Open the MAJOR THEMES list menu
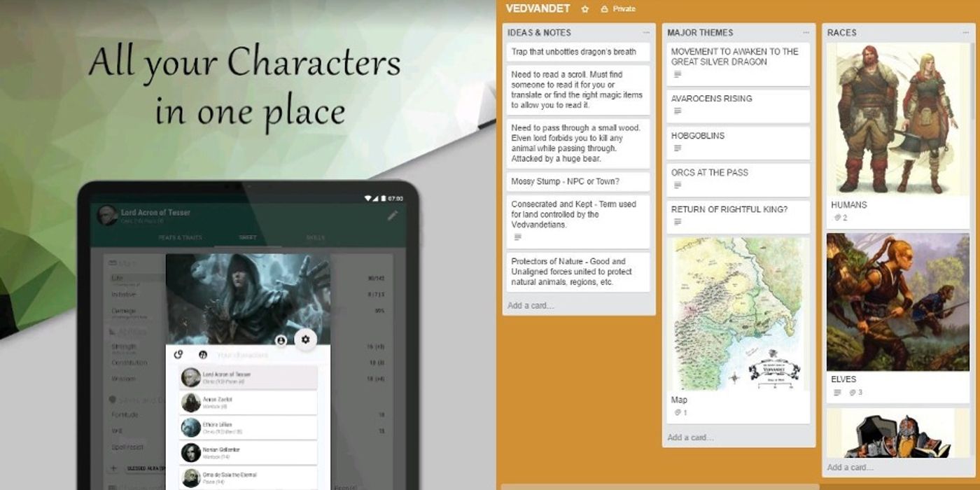980x490 pixels. pos(805,32)
